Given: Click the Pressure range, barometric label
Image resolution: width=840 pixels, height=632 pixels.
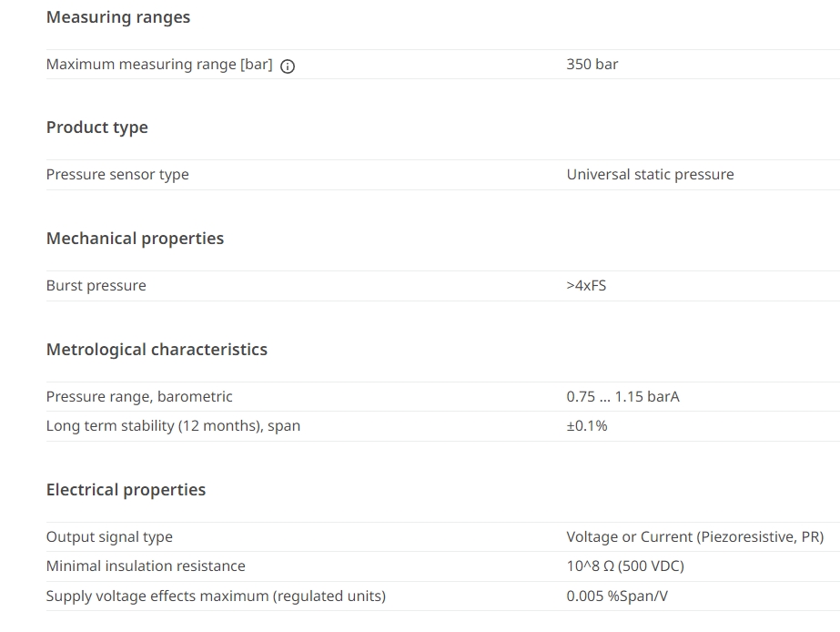Looking at the screenshot, I should [139, 397].
